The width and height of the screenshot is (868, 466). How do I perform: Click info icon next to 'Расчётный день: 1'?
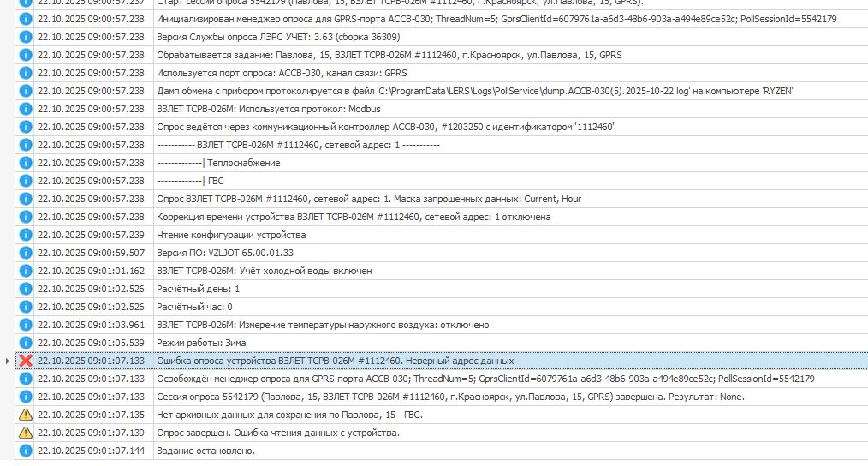[x=26, y=289]
